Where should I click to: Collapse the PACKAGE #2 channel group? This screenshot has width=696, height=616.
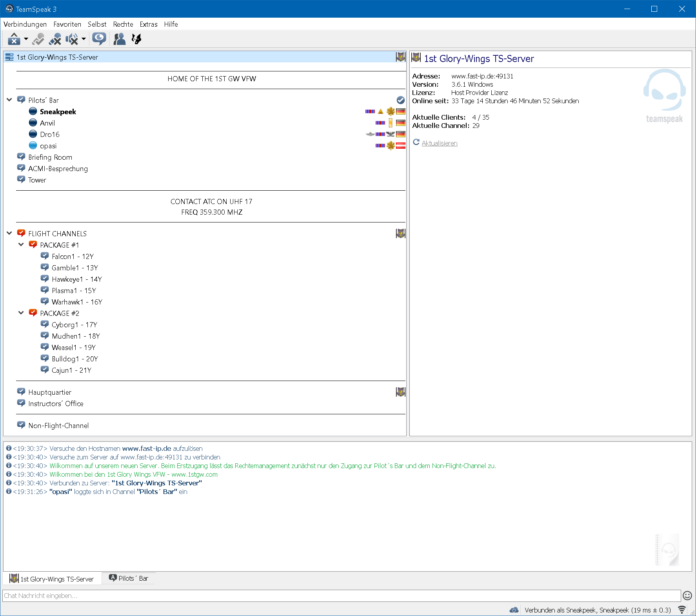(x=21, y=313)
